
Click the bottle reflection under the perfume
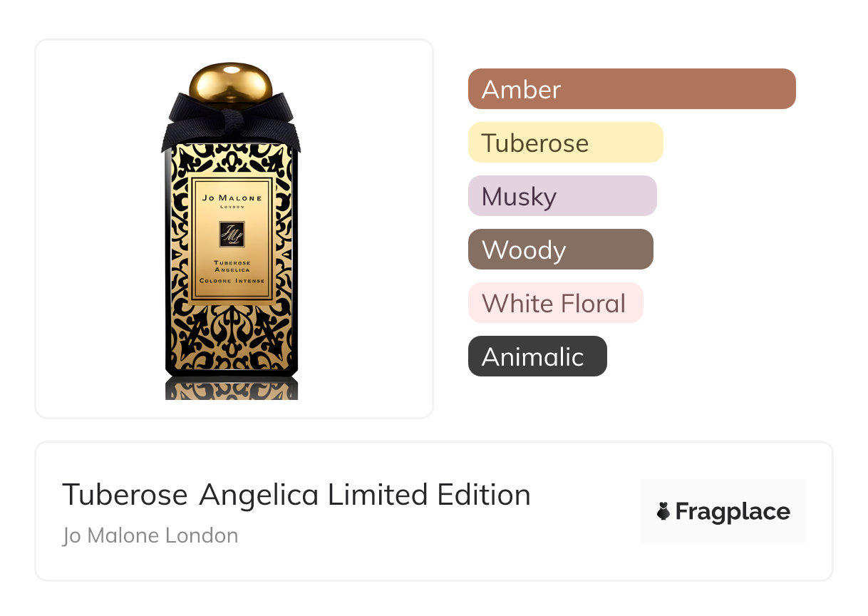click(232, 389)
